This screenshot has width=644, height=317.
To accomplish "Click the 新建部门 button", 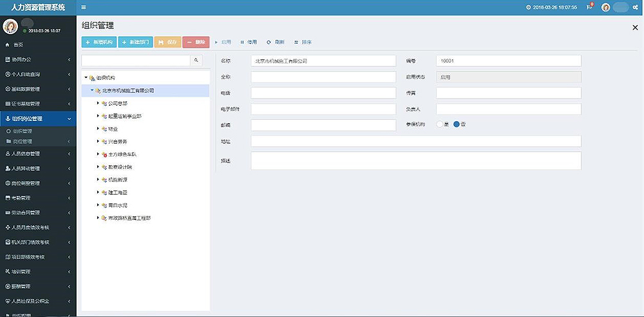I will [135, 42].
